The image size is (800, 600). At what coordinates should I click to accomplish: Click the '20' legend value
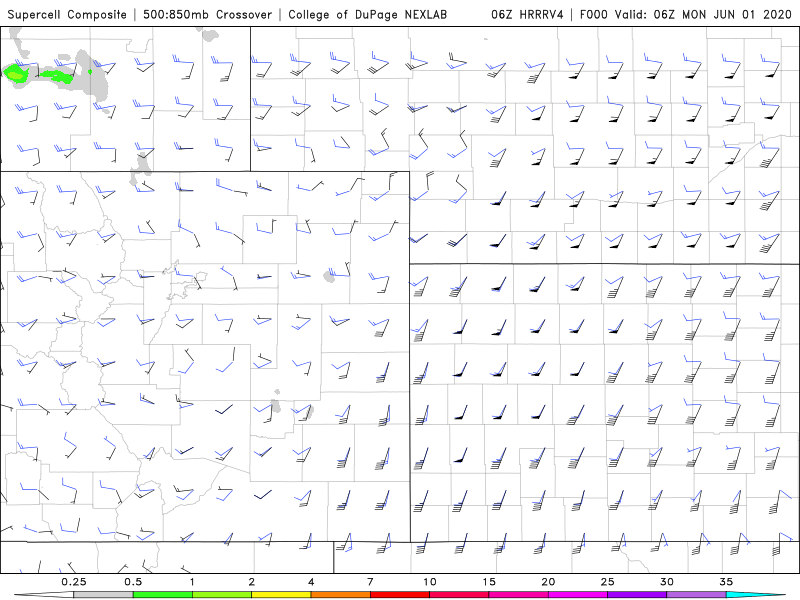pyautogui.click(x=548, y=582)
